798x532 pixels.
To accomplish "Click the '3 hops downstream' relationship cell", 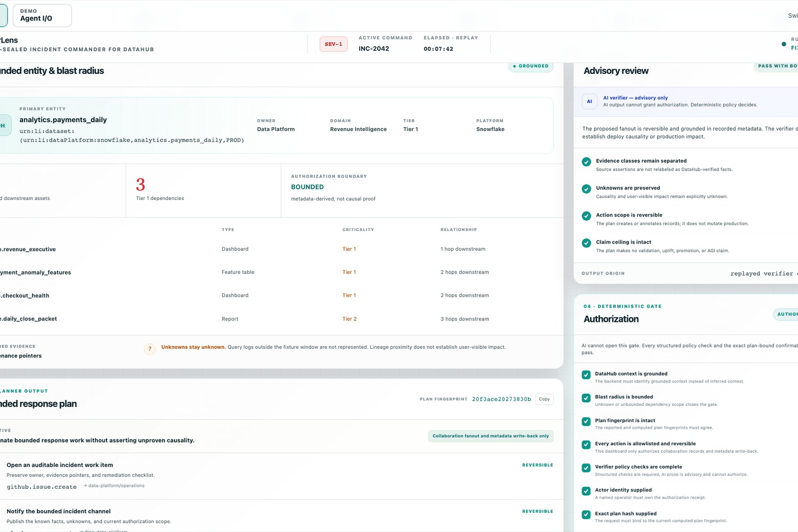I will [x=464, y=319].
